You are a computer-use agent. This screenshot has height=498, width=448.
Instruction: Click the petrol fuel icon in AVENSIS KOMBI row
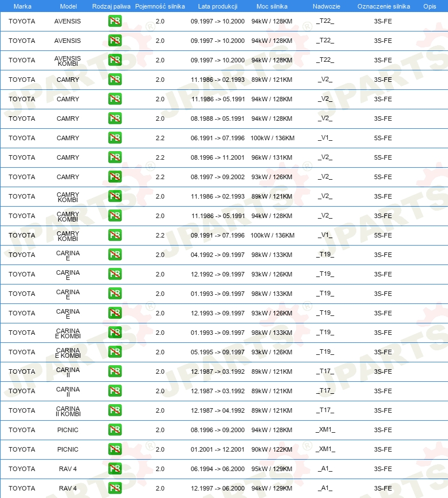115,60
